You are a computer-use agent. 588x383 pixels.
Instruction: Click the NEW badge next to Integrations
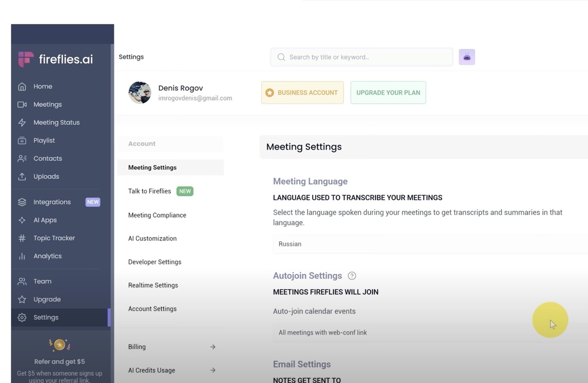tap(93, 202)
